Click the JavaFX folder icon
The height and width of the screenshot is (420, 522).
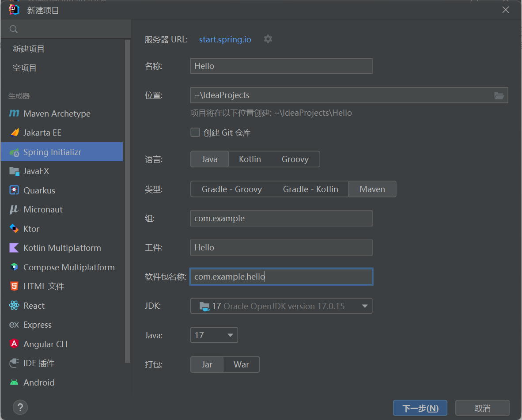14,171
